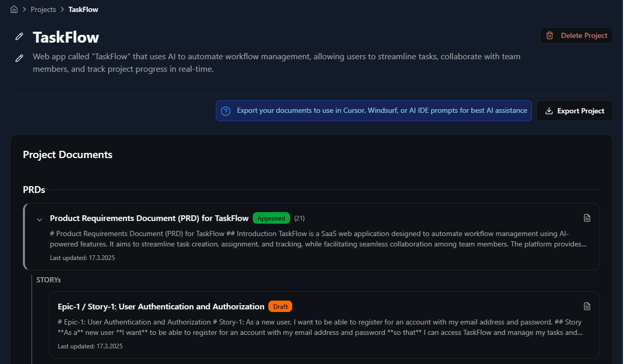Click the Delete Project button

pyautogui.click(x=576, y=35)
